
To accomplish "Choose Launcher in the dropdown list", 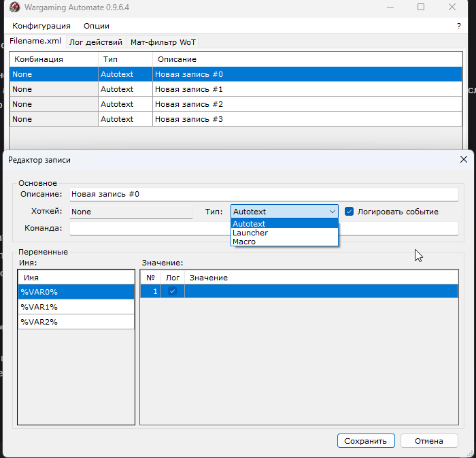I will pyautogui.click(x=284, y=233).
